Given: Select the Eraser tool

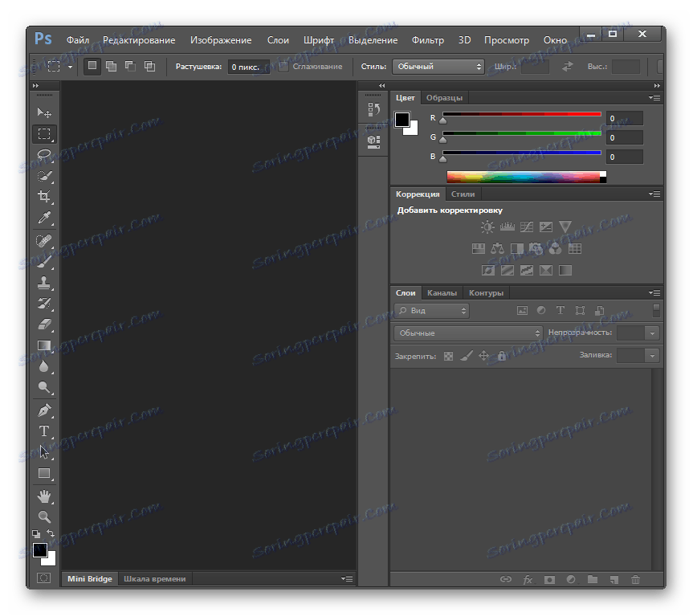Looking at the screenshot, I should (44, 324).
